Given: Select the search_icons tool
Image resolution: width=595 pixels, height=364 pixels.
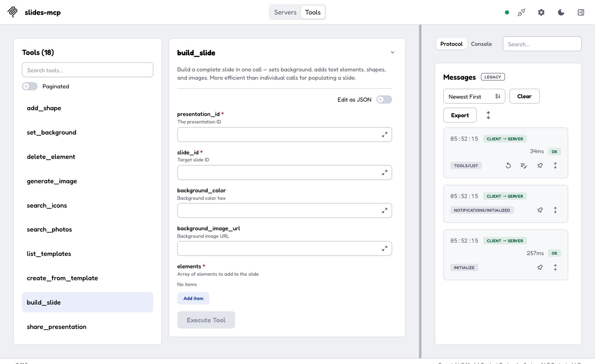Looking at the screenshot, I should tap(87, 206).
